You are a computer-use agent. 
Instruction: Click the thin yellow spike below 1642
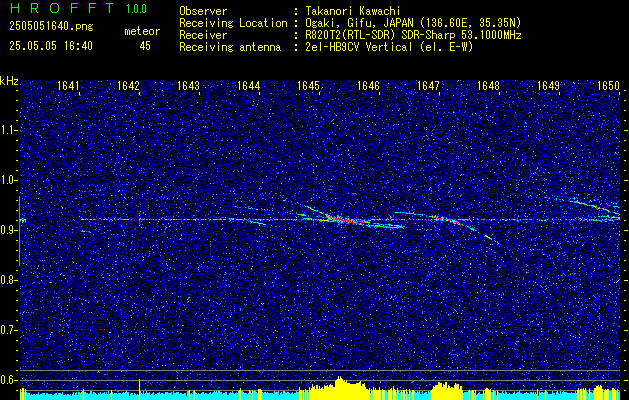[139, 389]
